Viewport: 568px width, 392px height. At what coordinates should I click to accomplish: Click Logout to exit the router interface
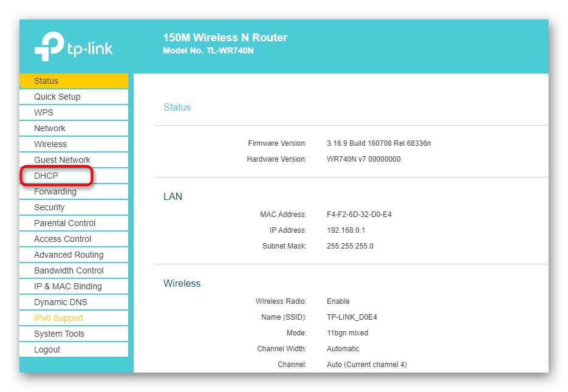point(46,349)
